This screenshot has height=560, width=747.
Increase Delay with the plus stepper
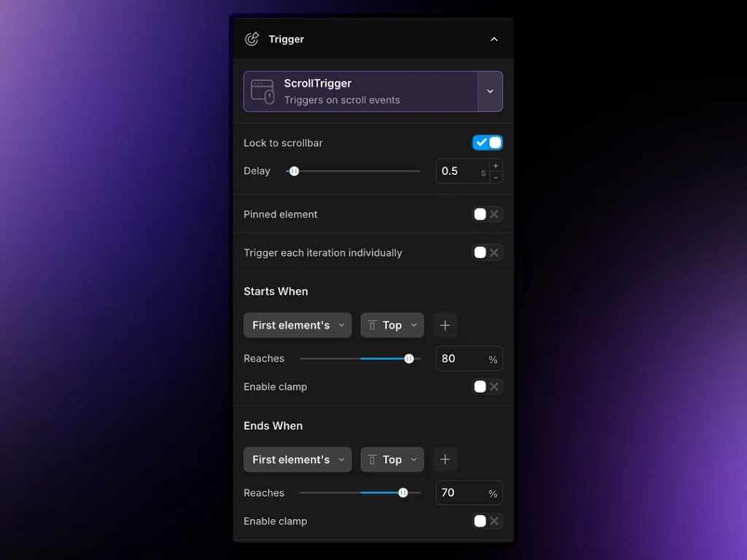pyautogui.click(x=496, y=166)
